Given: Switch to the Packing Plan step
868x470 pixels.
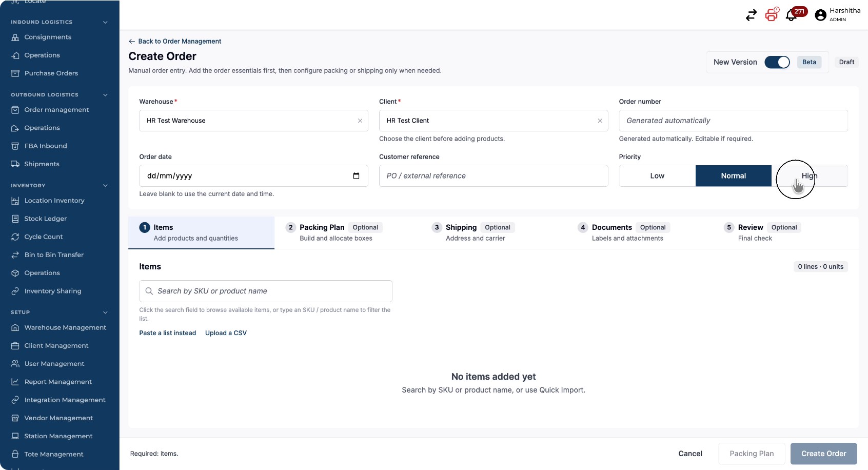Looking at the screenshot, I should click(347, 232).
